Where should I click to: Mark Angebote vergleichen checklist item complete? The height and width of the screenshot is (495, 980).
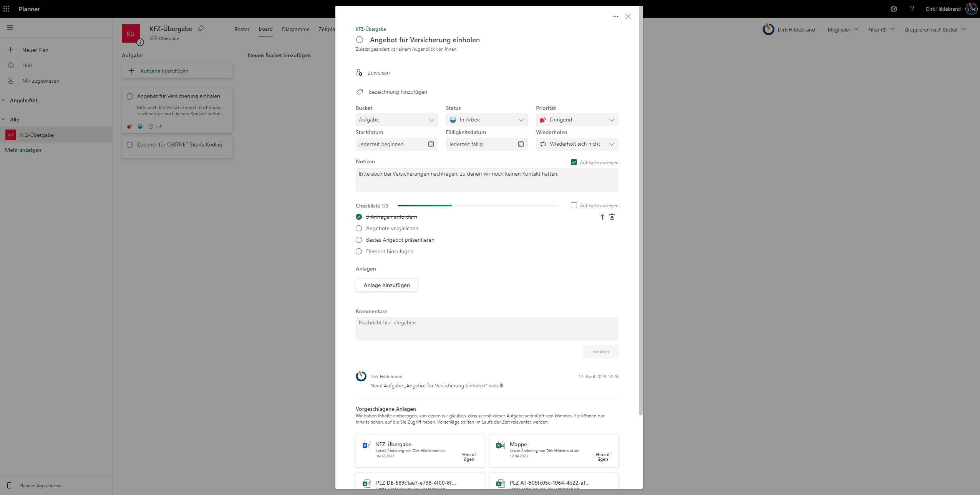(359, 228)
